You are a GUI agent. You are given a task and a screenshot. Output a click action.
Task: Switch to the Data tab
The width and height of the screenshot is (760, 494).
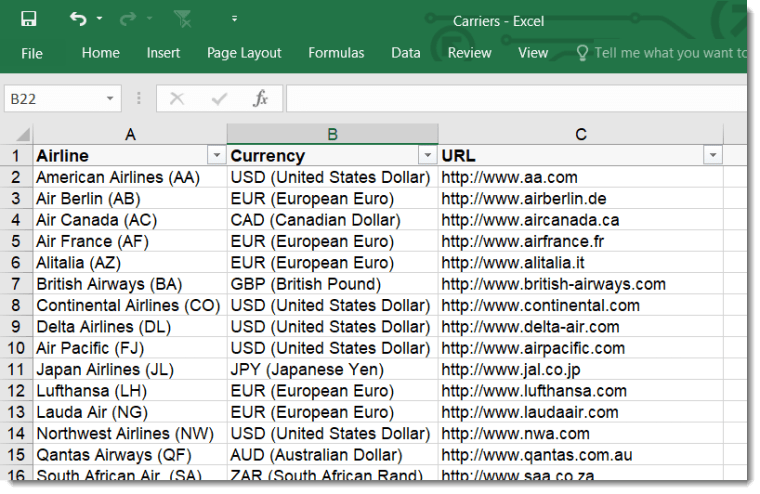[406, 53]
